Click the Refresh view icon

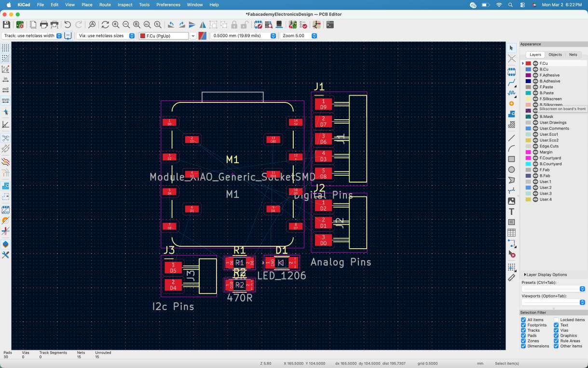click(105, 25)
